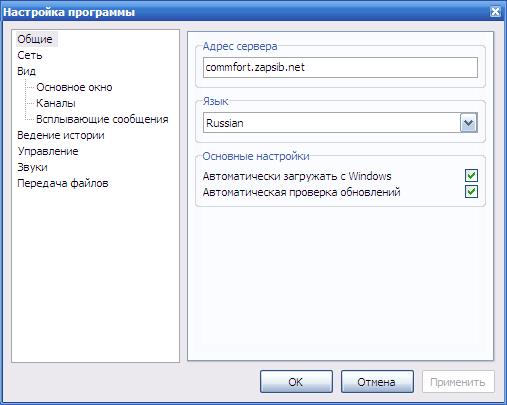Viewport: 507px width, 405px height.
Task: Click the Применить button
Action: pos(458,382)
